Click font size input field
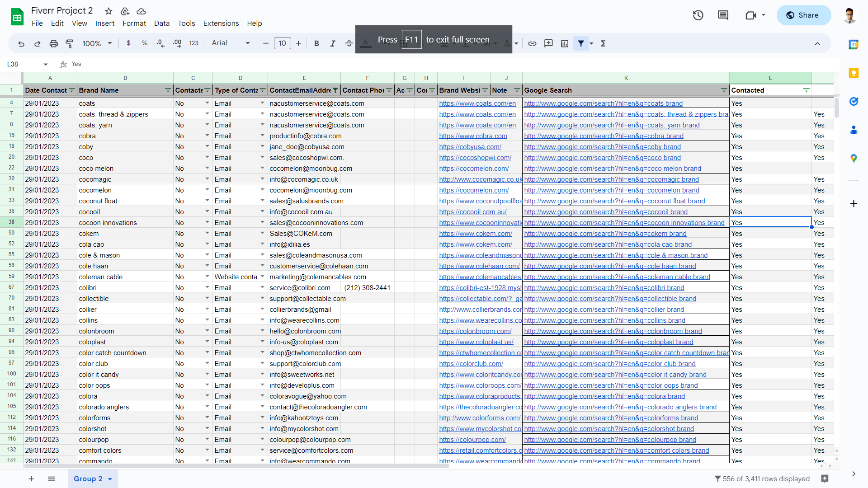868x488 pixels. [283, 43]
